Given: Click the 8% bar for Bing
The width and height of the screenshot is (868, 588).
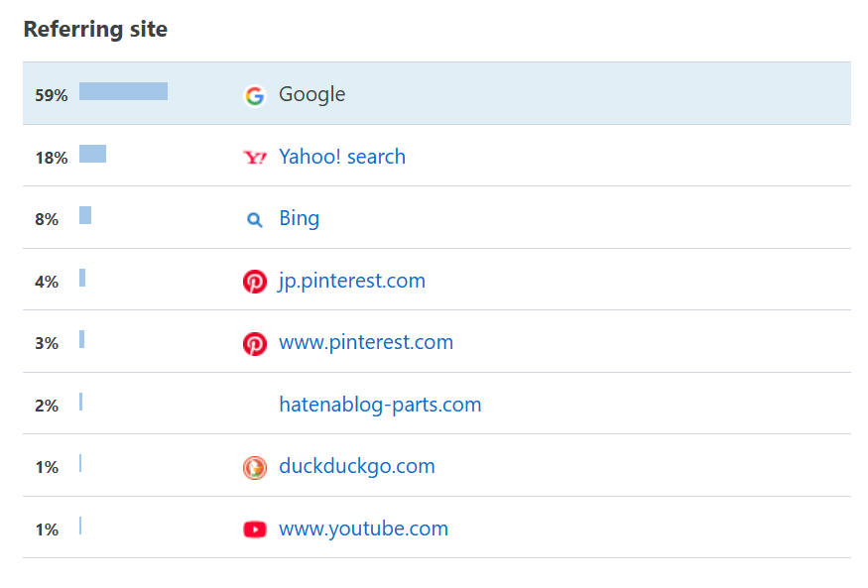Looking at the screenshot, I should point(85,215).
